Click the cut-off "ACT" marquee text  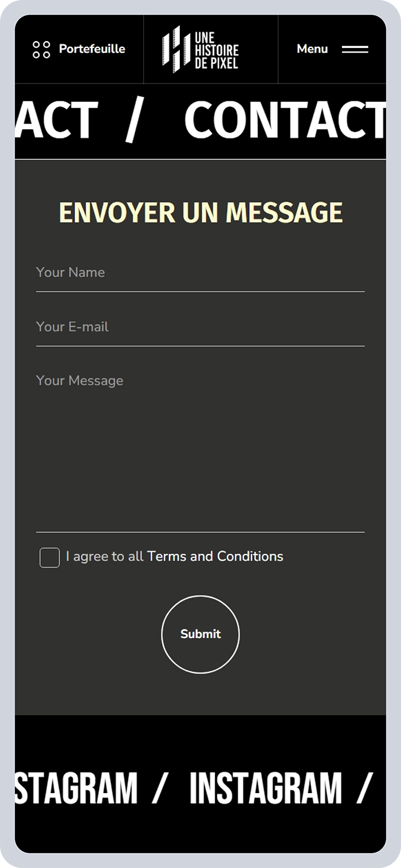(x=56, y=121)
